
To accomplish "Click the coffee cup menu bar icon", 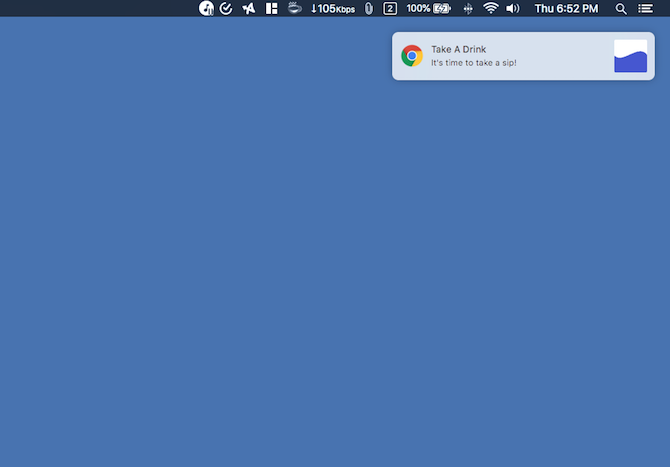I will 294,8.
